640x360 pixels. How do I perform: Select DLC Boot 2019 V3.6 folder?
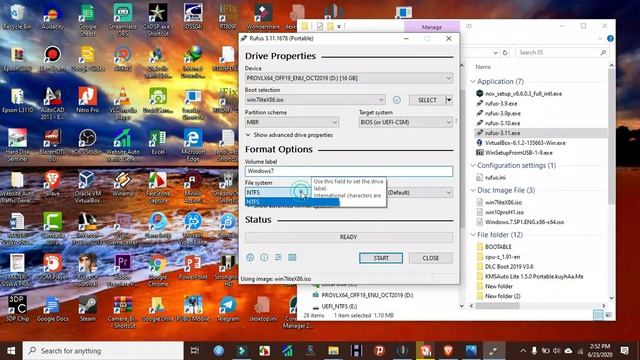coord(505,267)
